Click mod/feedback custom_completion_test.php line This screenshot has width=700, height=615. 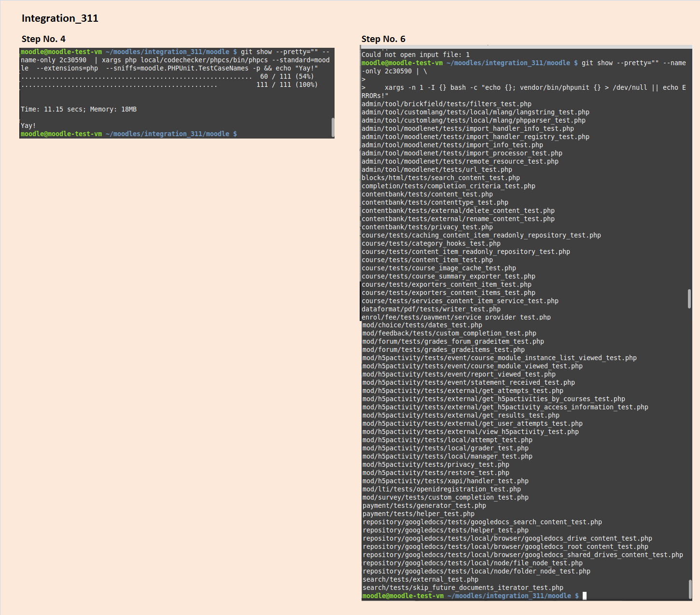point(449,334)
